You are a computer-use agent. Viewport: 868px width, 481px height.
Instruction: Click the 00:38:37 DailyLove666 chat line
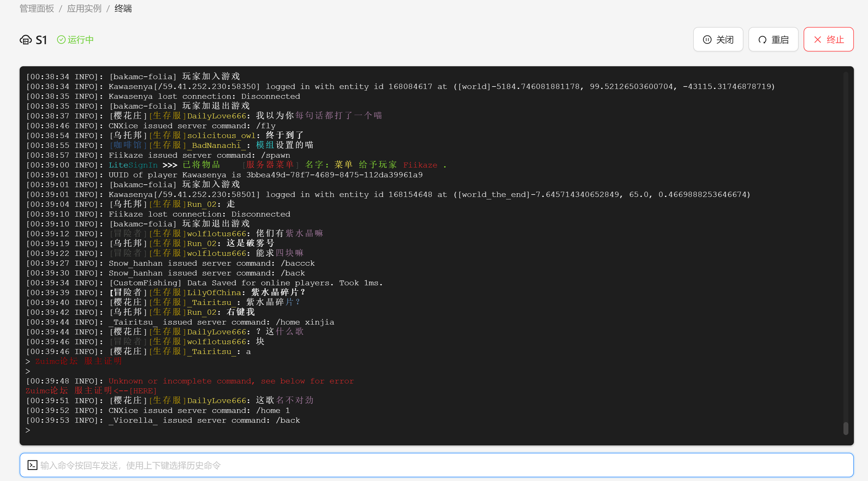pyautogui.click(x=204, y=116)
